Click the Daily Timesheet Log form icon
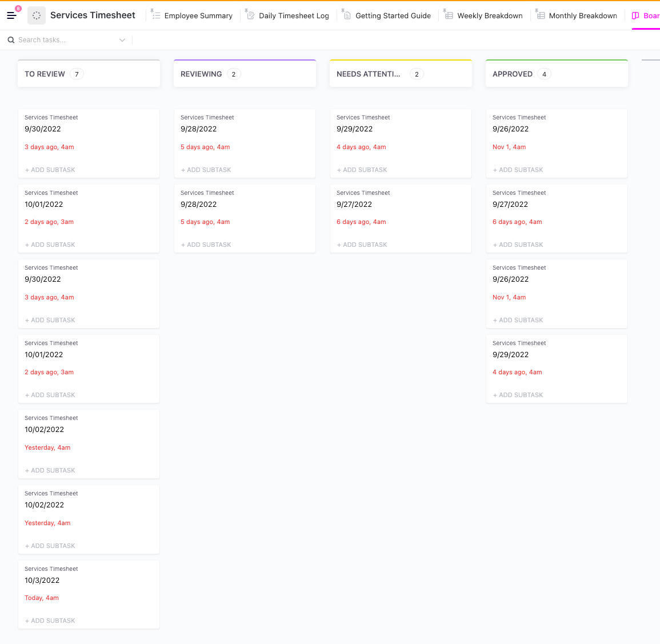The image size is (660, 644). [250, 15]
